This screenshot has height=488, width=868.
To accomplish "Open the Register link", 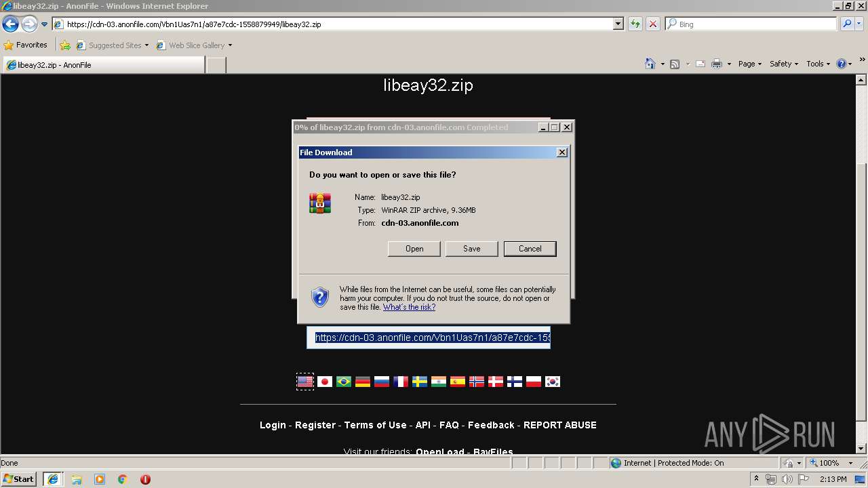I will coord(315,425).
